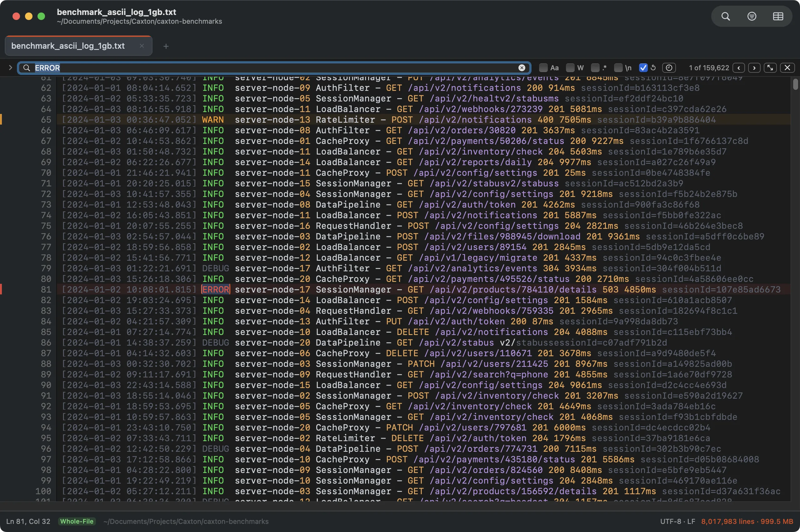Click /api/v2/search?q=phone on line 89
This screenshot has width=800, height=532.
coord(489,374)
